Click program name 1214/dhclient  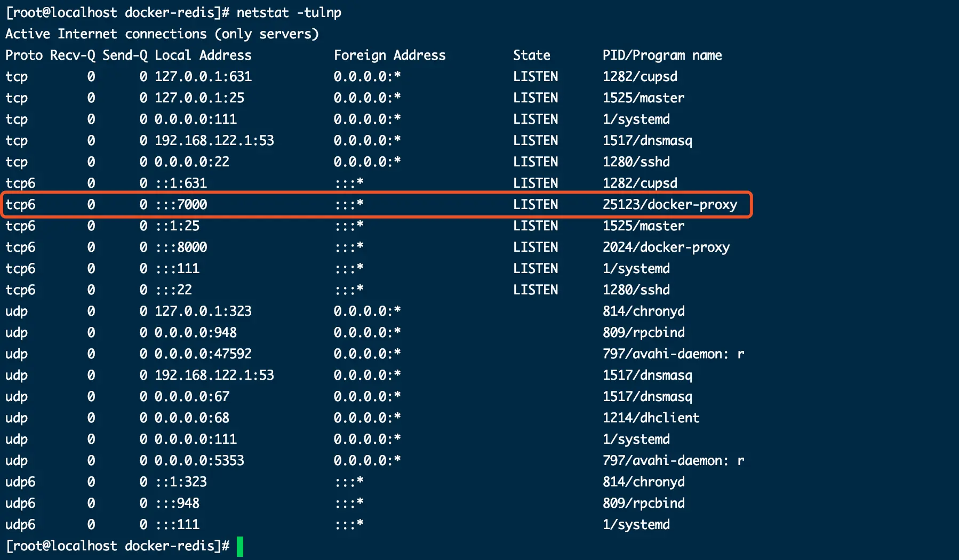651,418
